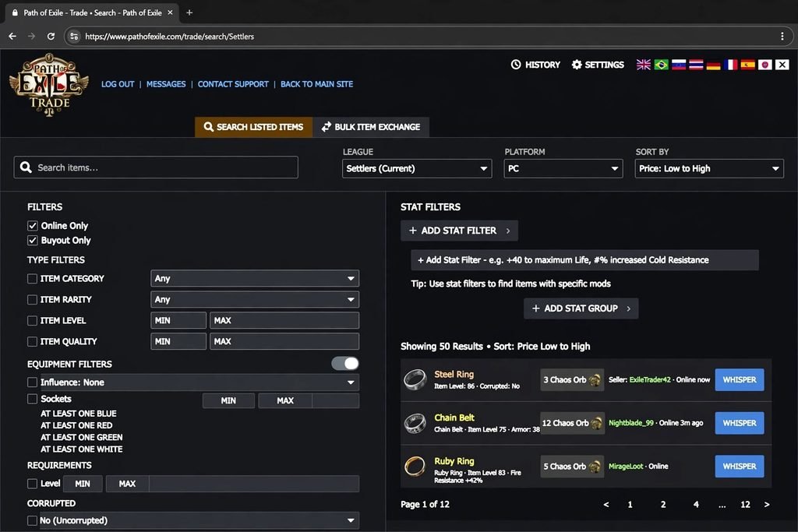Image resolution: width=798 pixels, height=532 pixels.
Task: Enable the Item Category checkbox
Action: (32, 278)
